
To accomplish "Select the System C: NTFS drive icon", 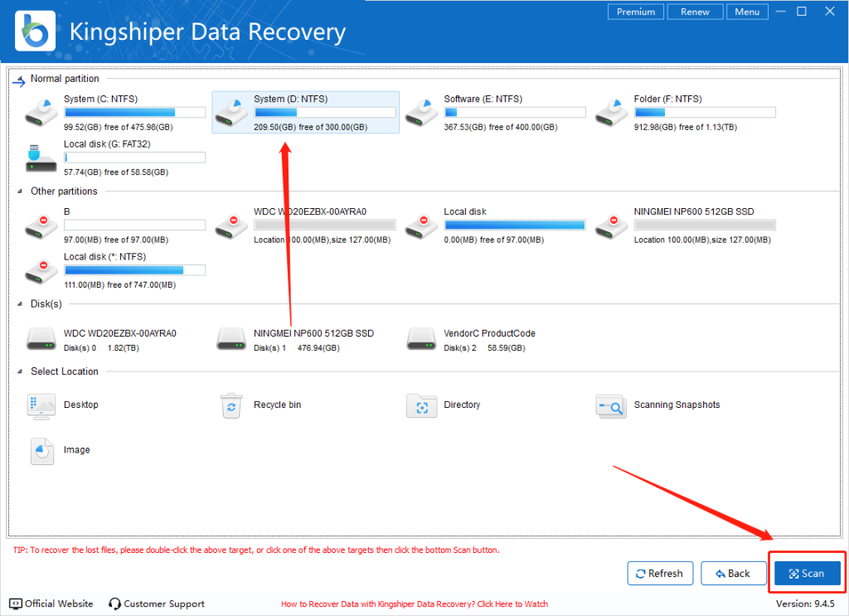I will click(41, 113).
